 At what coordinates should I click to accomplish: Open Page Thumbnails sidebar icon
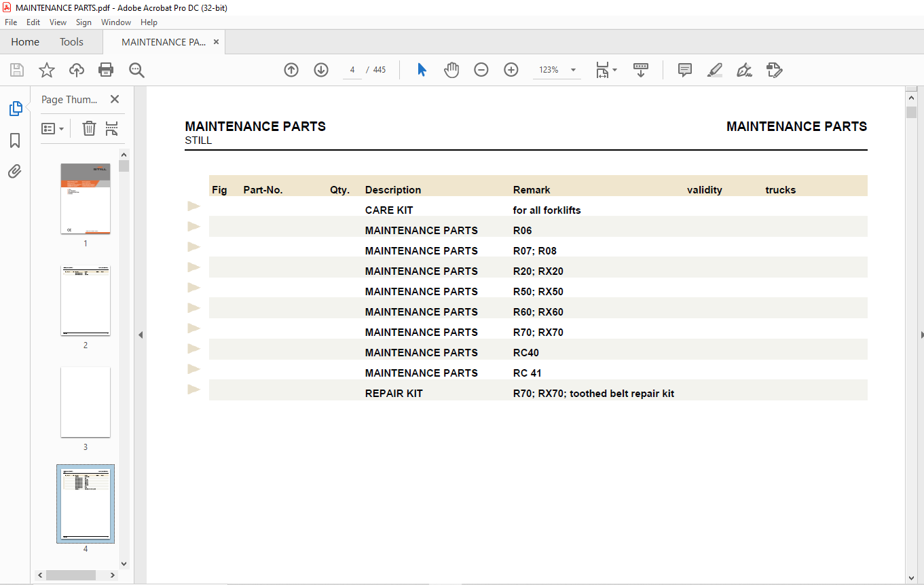tap(15, 109)
